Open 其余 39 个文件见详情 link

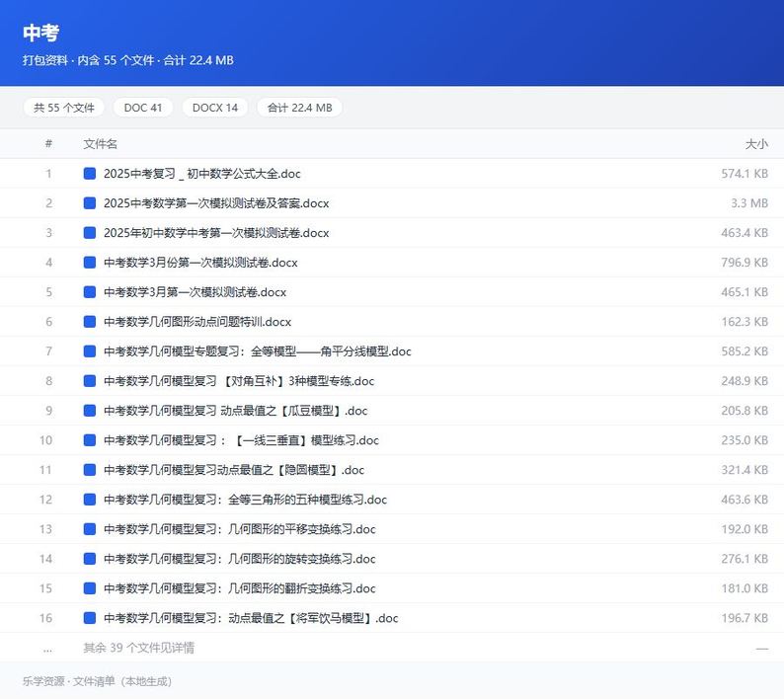pyautogui.click(x=138, y=648)
